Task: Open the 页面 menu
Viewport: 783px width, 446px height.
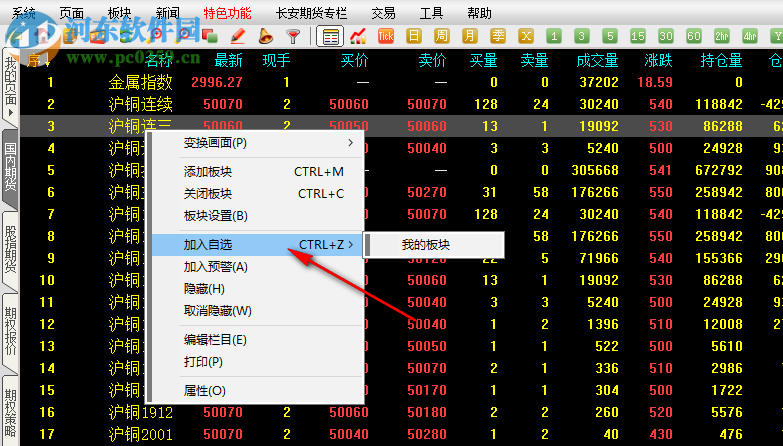Action: click(x=71, y=13)
